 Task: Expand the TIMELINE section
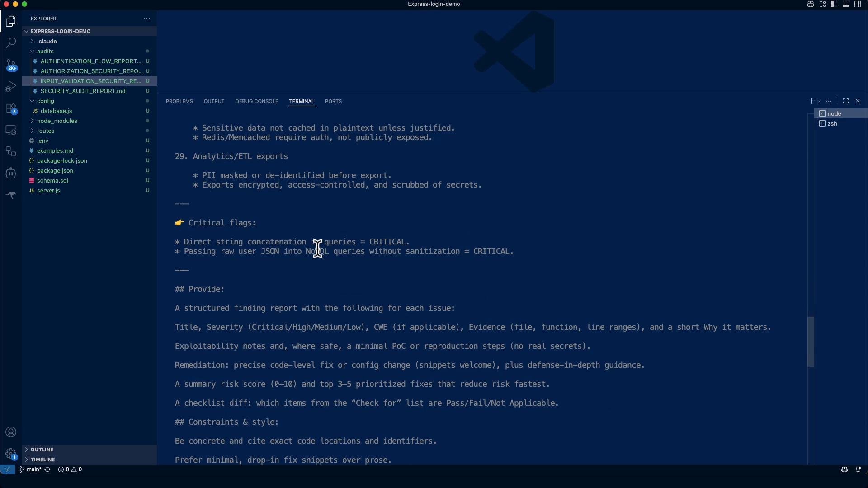89,460
